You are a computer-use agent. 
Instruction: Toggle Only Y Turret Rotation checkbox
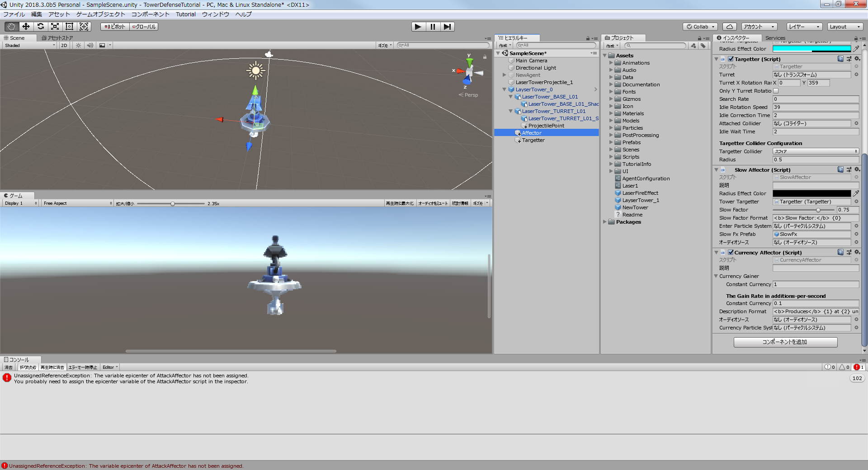pos(776,91)
